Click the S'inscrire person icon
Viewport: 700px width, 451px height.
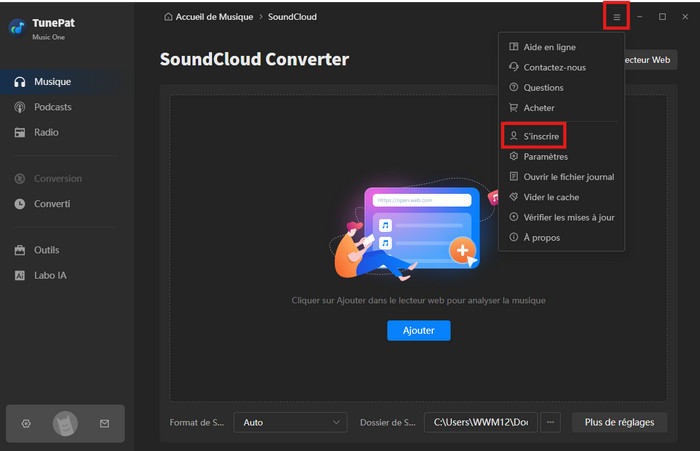[x=514, y=136]
